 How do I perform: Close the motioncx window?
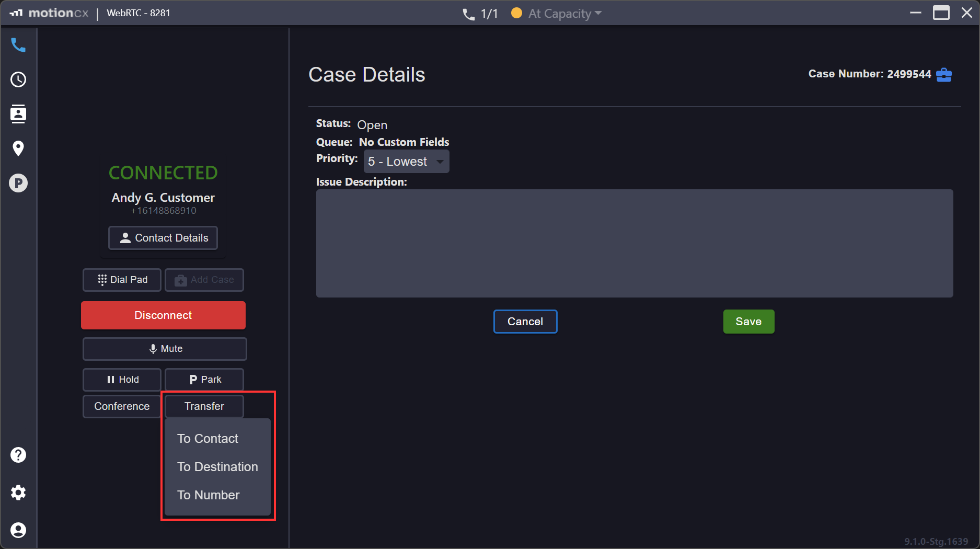967,13
